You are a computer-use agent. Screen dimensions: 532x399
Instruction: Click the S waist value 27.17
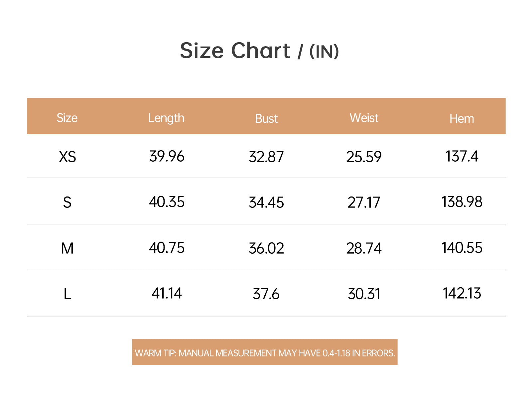click(x=364, y=202)
